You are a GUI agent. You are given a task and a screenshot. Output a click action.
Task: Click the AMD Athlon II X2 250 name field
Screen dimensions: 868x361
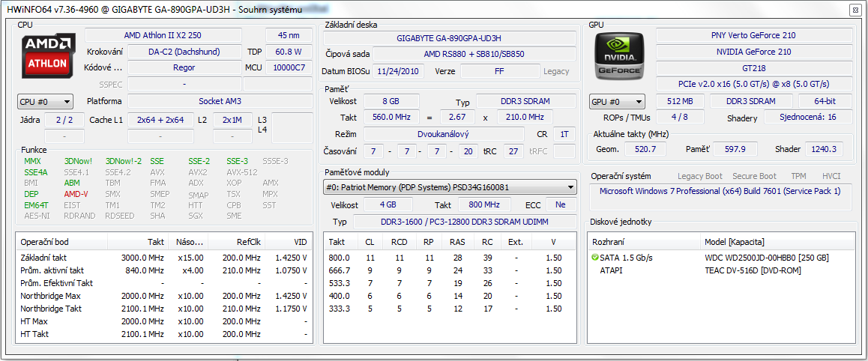click(163, 35)
